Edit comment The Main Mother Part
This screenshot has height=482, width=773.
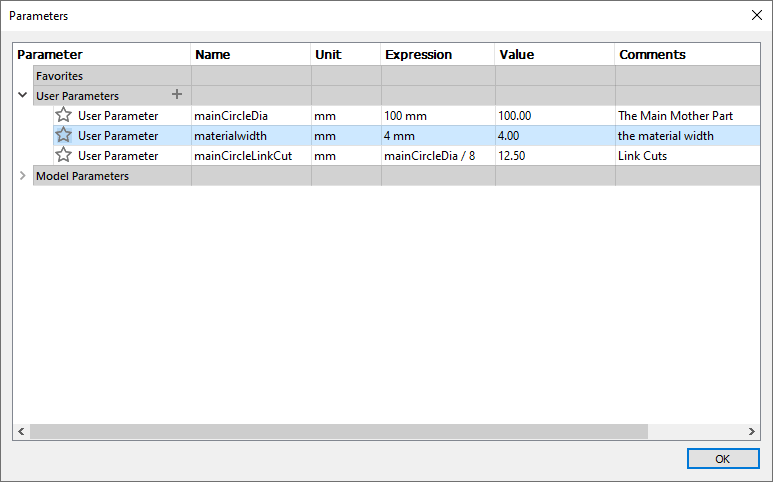click(688, 116)
